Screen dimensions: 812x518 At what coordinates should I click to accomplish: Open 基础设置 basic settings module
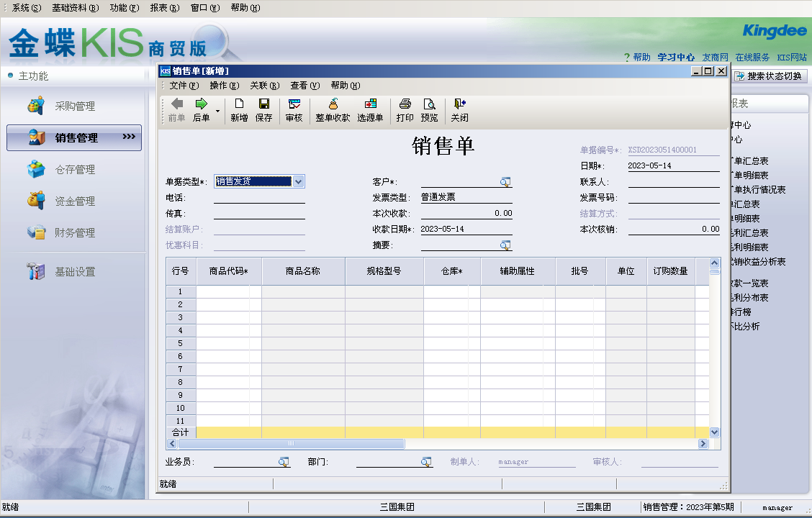(74, 271)
